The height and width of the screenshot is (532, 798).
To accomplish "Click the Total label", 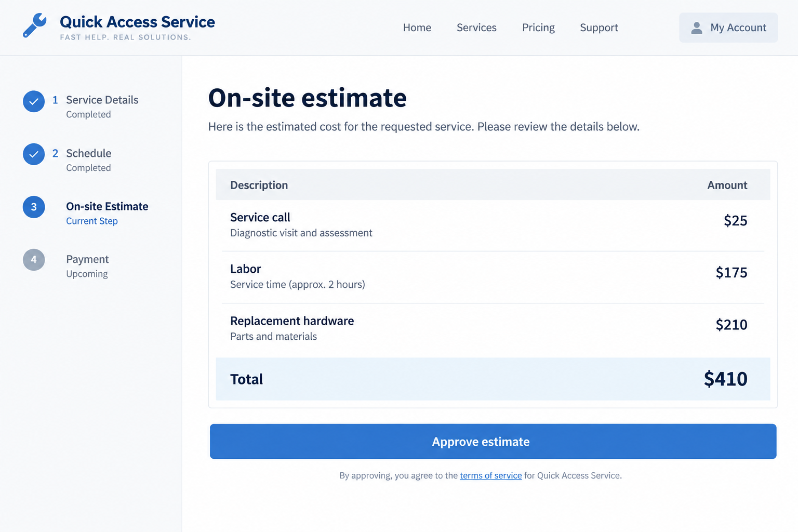I will (247, 379).
